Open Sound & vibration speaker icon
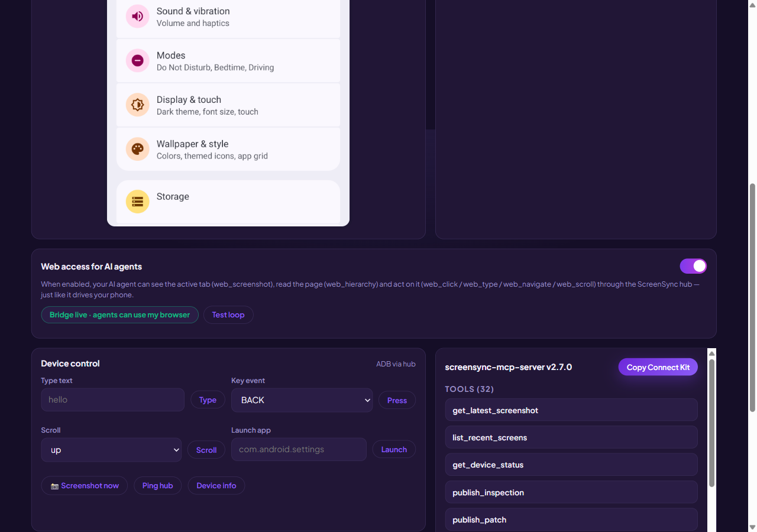Image resolution: width=757 pixels, height=532 pixels. pos(137,17)
